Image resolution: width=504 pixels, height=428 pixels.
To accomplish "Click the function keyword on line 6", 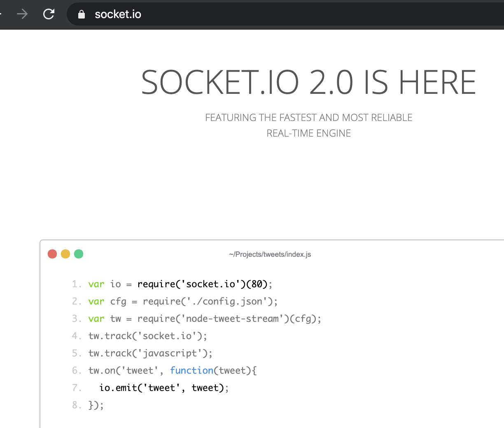I will pyautogui.click(x=192, y=370).
